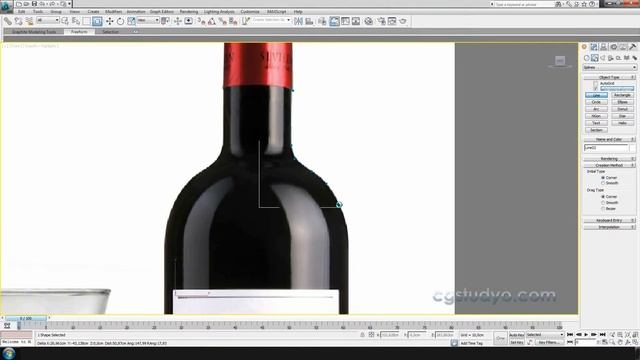Toggle the 3D Snaps icon
This screenshot has height=360, width=640.
click(x=201, y=21)
